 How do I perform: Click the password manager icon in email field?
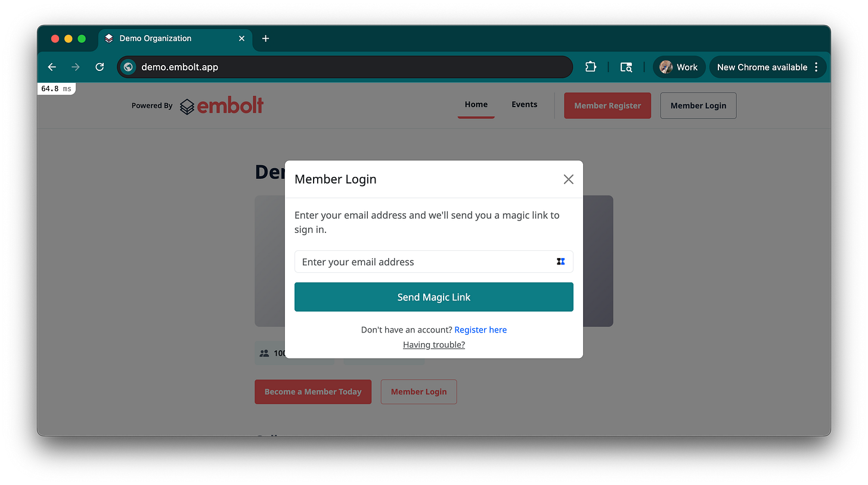(x=560, y=262)
